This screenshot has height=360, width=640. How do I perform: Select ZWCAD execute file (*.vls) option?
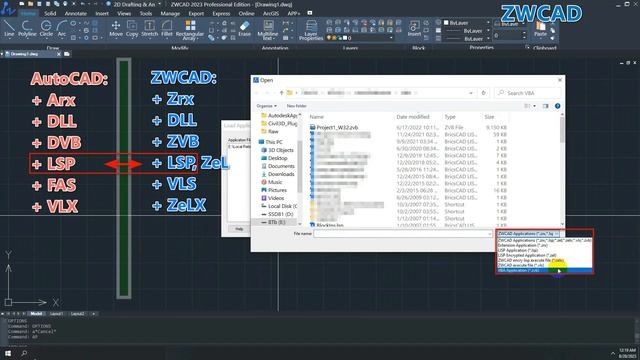coord(544,265)
